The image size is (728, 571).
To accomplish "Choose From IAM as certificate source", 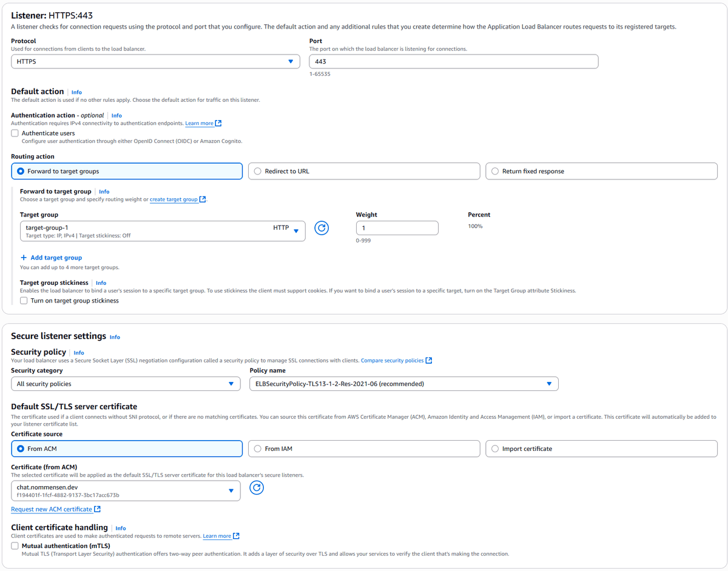I will (x=258, y=449).
